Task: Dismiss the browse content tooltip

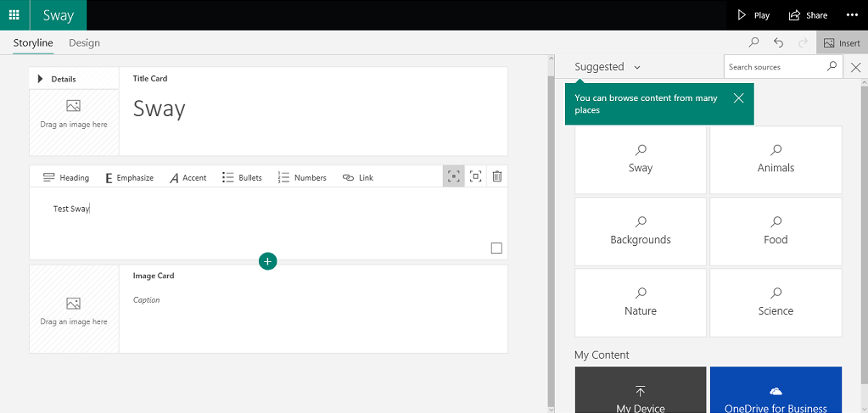Action: point(738,98)
